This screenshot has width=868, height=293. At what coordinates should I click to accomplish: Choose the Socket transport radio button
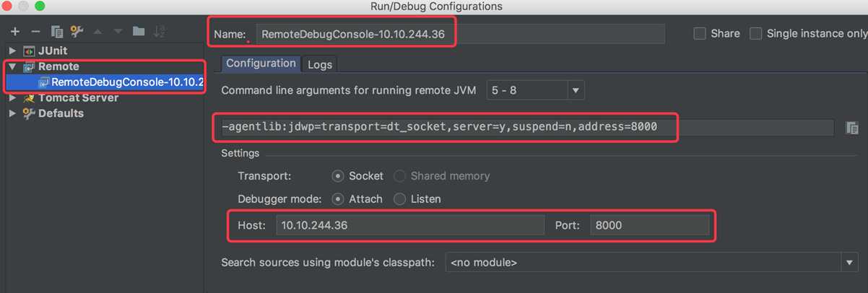[337, 176]
